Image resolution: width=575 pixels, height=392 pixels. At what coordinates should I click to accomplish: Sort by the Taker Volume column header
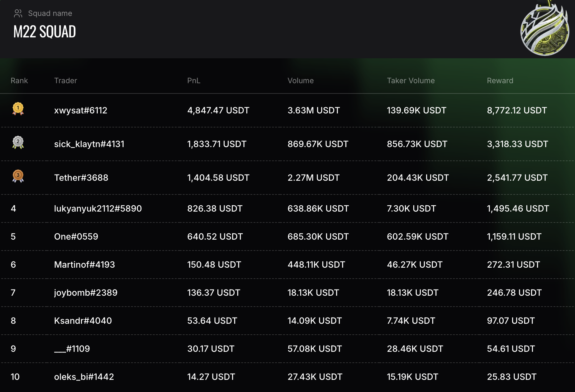click(411, 81)
